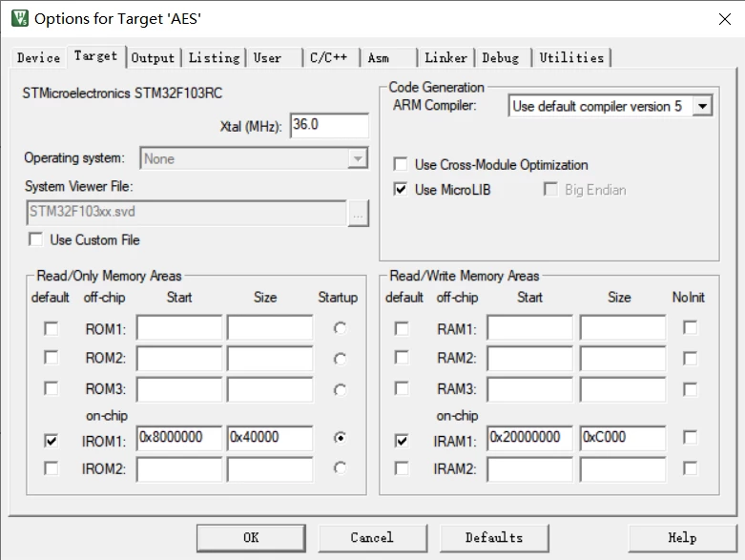
Task: Check the IRAM2 default checkbox
Action: point(402,468)
